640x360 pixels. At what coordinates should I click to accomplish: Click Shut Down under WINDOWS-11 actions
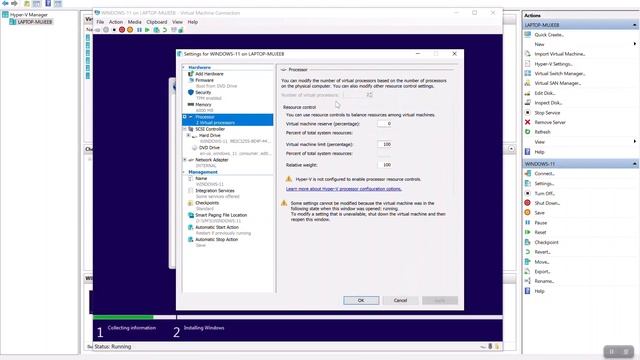click(x=547, y=203)
